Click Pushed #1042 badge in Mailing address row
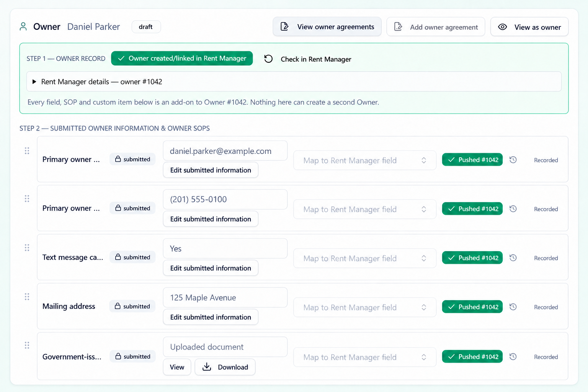The height and width of the screenshot is (392, 588). pyautogui.click(x=472, y=307)
